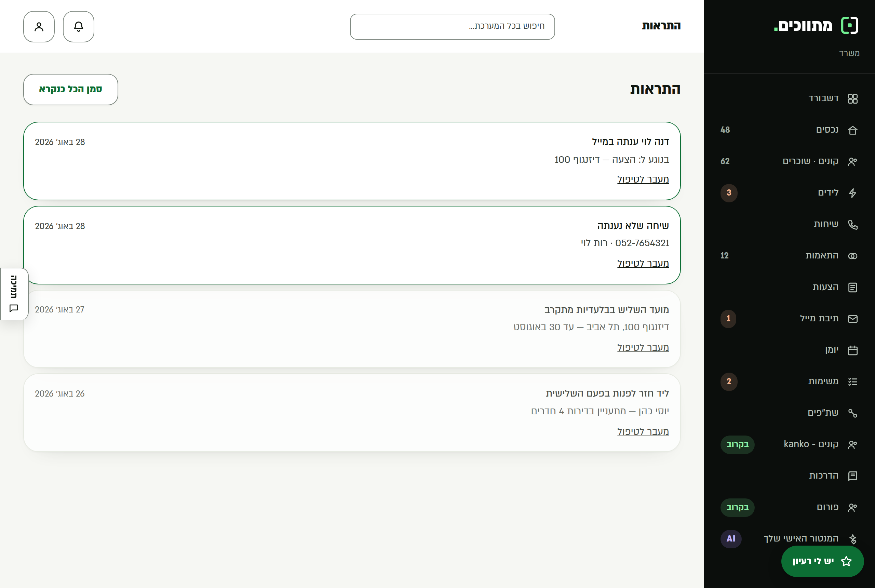Open the side feedback tab

[14, 294]
